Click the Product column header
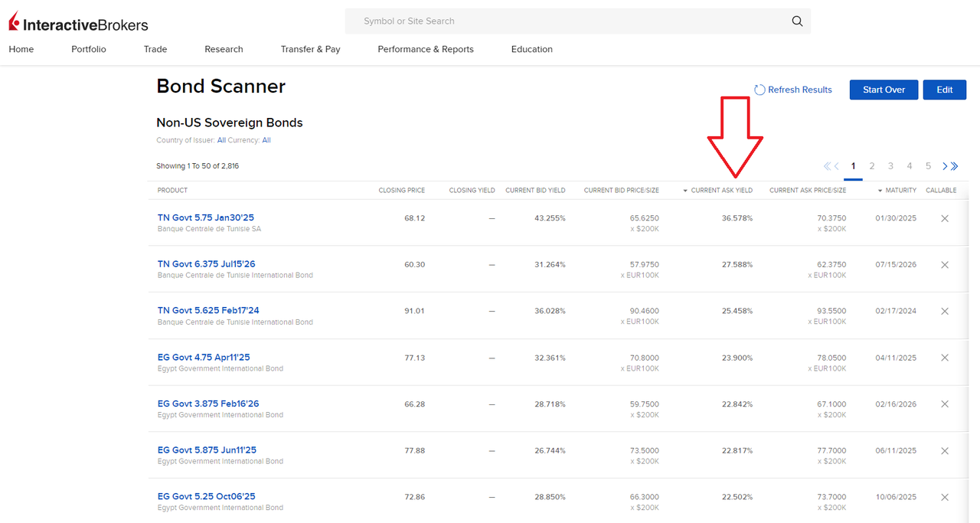 (x=172, y=191)
